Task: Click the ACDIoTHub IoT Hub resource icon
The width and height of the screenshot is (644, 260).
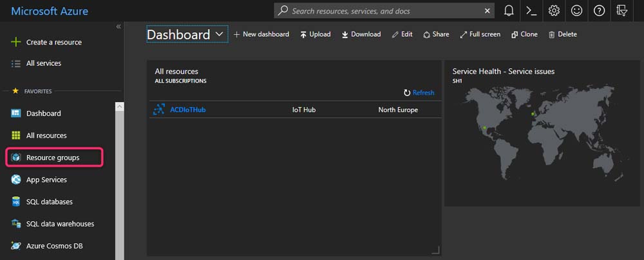Action: click(159, 110)
